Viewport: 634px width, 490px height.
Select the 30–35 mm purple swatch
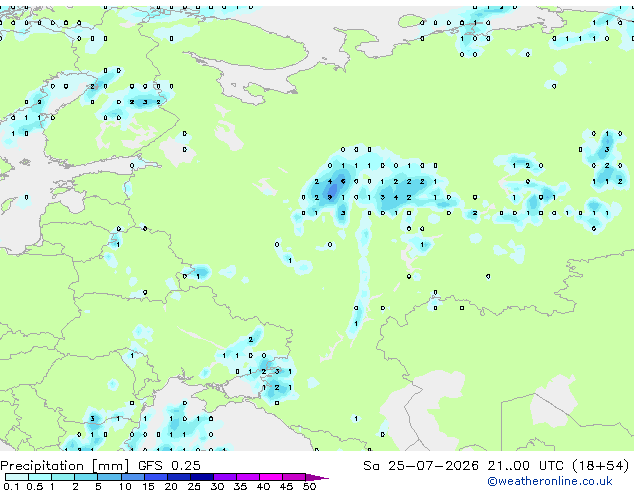tap(225, 477)
